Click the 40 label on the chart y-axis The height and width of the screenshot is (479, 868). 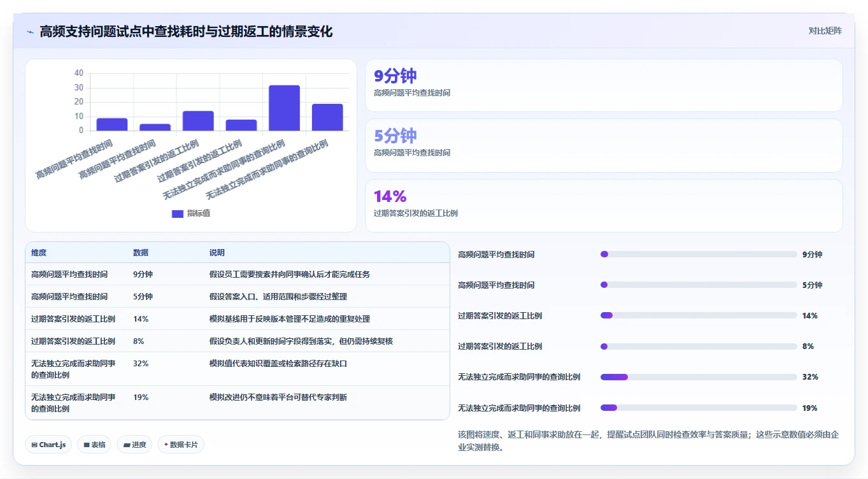click(x=79, y=73)
